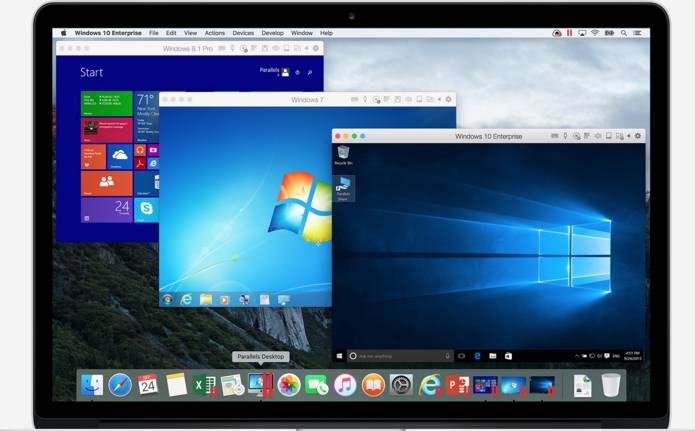Open iBooks from the Dock
Image resolution: width=695 pixels, height=431 pixels.
[x=373, y=385]
